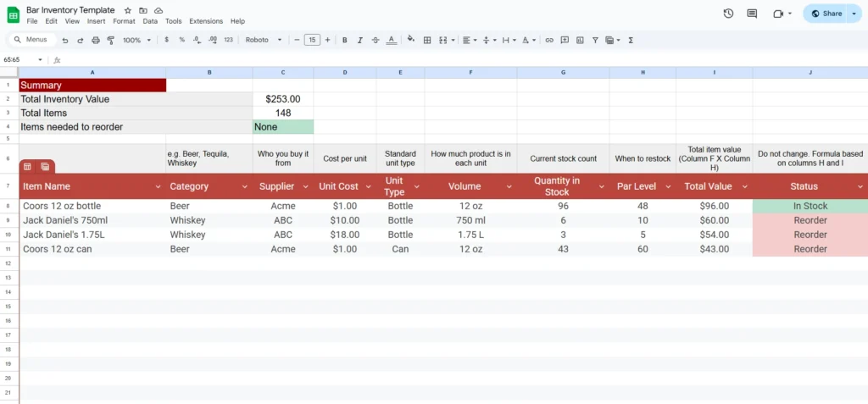Open horizontal align options
The width and height of the screenshot is (868, 404).
[x=470, y=40]
